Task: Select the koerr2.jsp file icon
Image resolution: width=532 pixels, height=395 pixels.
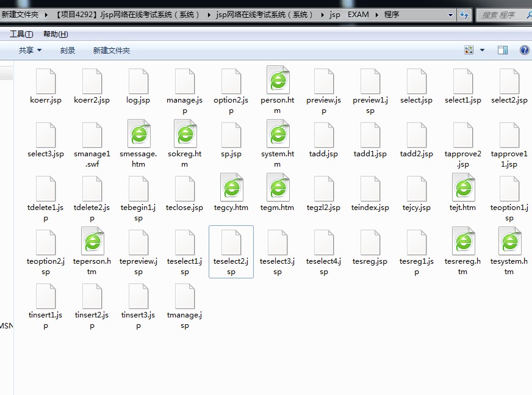Action: click(92, 81)
